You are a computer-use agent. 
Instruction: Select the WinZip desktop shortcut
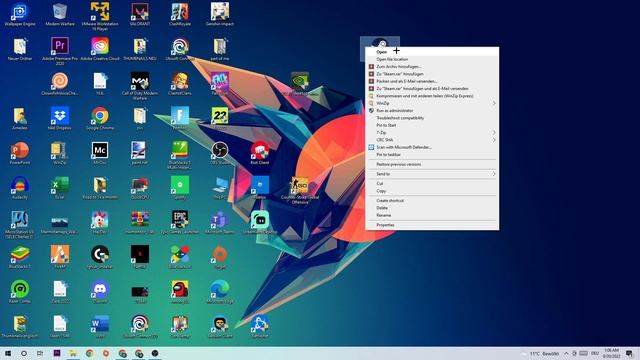coord(60,153)
